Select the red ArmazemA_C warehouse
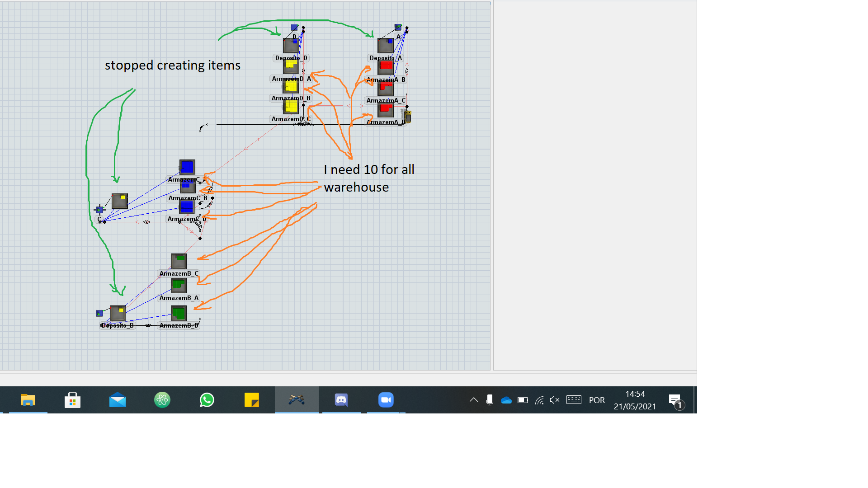 click(386, 88)
